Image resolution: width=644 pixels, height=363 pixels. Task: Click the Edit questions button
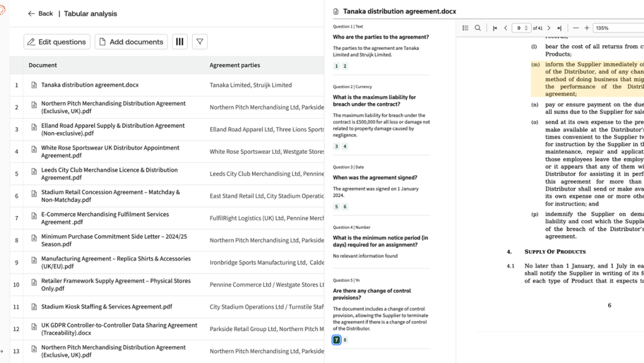57,42
